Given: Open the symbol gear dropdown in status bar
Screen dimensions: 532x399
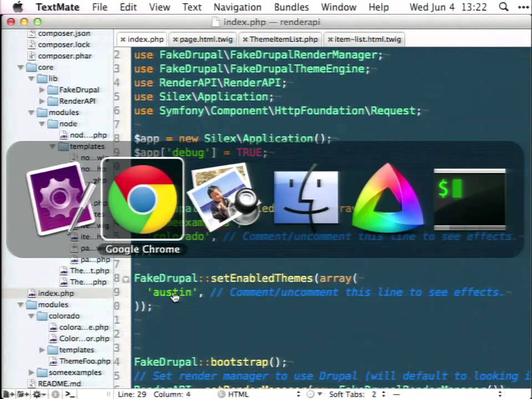Looking at the screenshot, I should pos(314,394).
